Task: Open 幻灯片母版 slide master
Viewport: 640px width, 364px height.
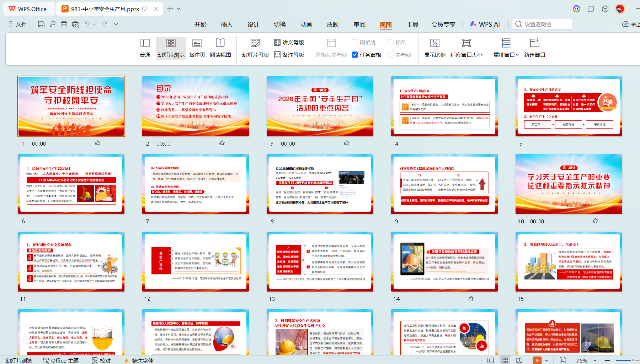Action: (x=255, y=48)
